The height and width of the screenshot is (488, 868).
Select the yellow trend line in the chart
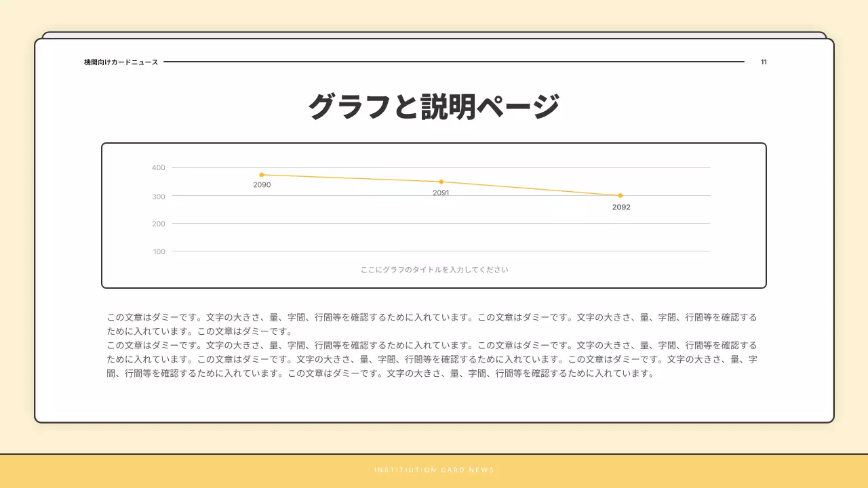pyautogui.click(x=353, y=178)
